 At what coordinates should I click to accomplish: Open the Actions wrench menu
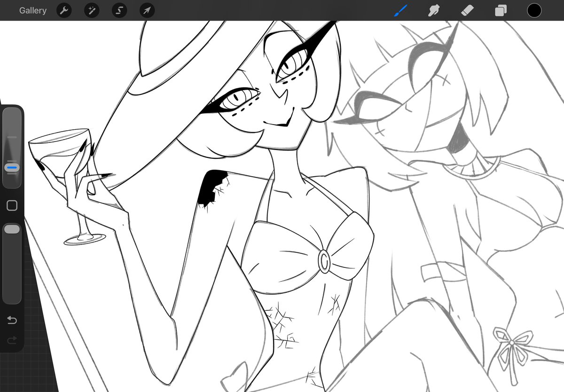[64, 10]
